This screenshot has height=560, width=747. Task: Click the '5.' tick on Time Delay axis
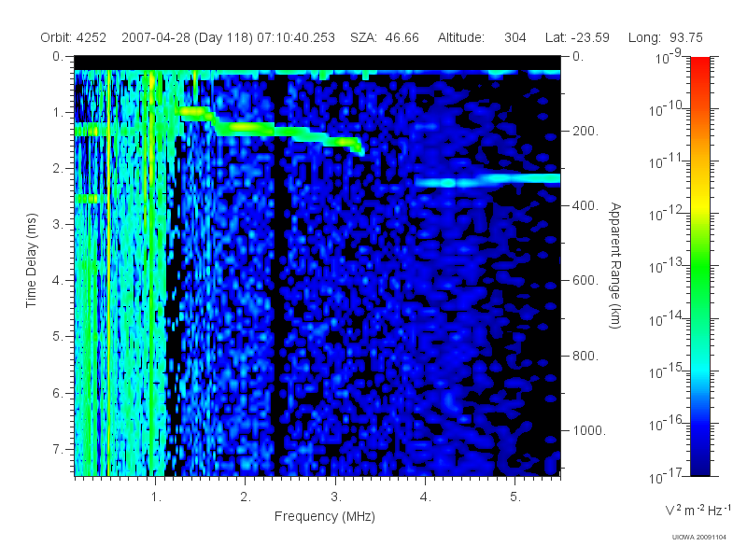(x=58, y=337)
